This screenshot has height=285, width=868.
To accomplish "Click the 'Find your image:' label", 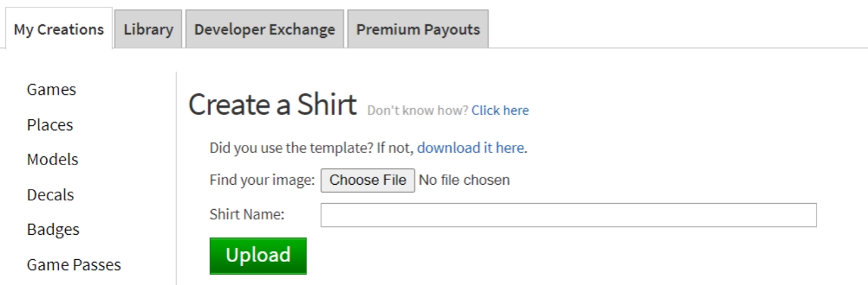I will pyautogui.click(x=262, y=181).
